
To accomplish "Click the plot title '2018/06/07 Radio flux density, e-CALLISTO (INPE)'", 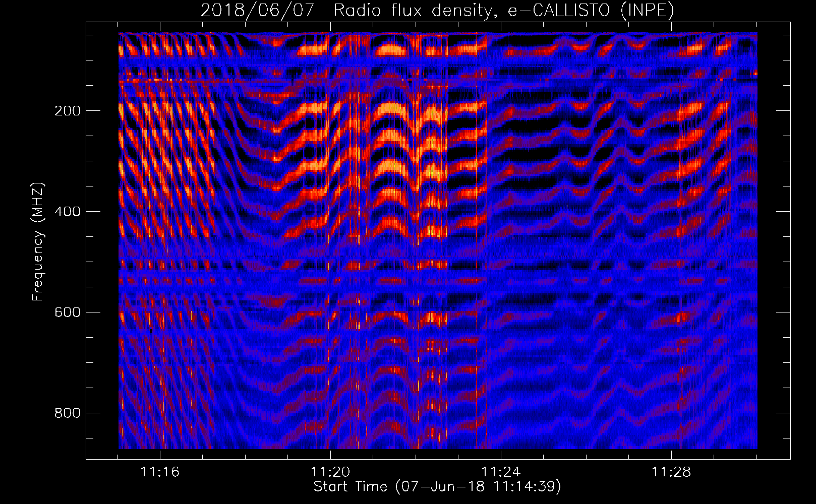I will [x=437, y=10].
